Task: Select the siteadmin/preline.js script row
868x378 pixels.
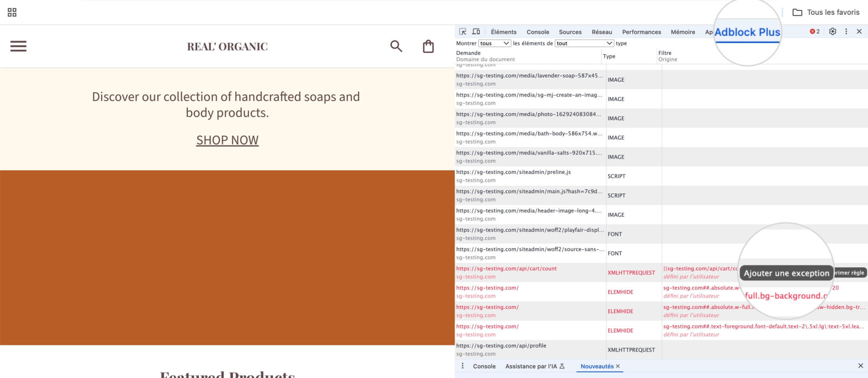Action: pyautogui.click(x=661, y=176)
